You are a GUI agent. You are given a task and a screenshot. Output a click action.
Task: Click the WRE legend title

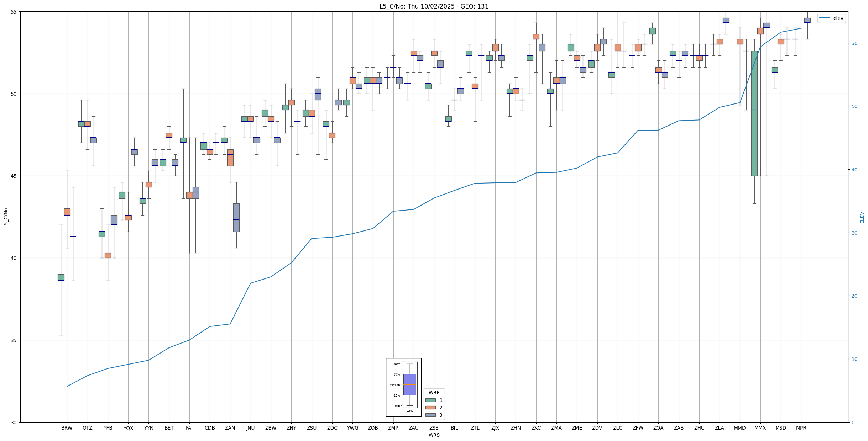pos(434,393)
